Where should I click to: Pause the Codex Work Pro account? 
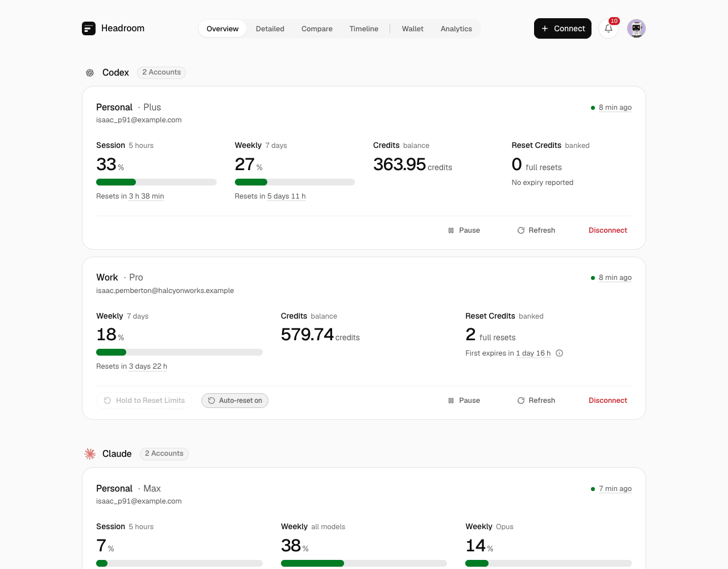[x=464, y=401]
